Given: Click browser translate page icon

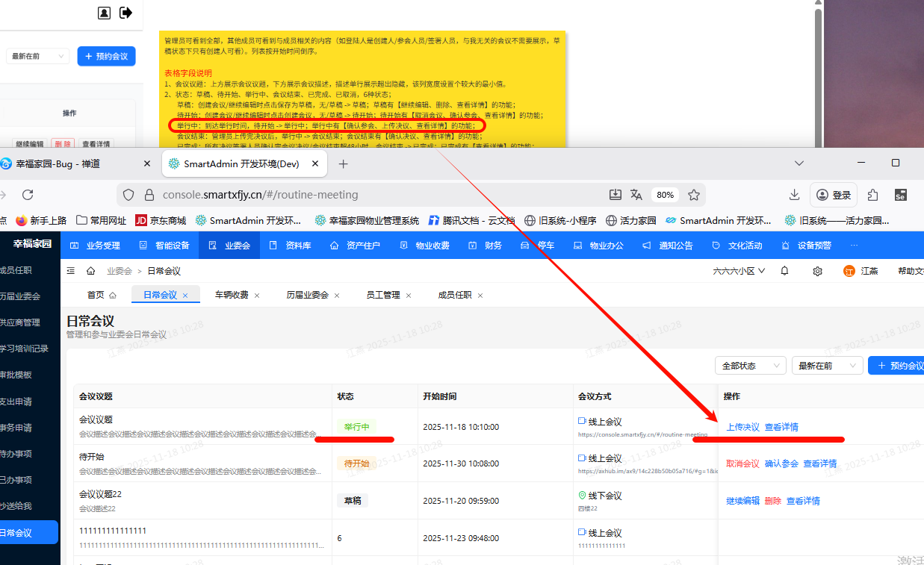Looking at the screenshot, I should 636,195.
